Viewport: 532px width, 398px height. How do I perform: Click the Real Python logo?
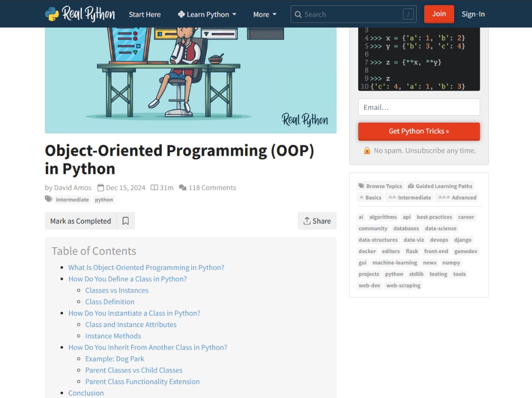click(x=80, y=14)
